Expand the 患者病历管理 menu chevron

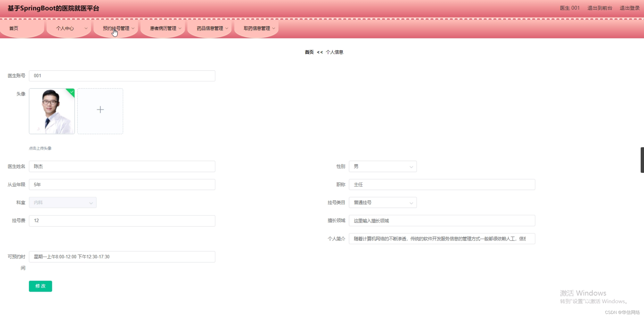pyautogui.click(x=180, y=28)
